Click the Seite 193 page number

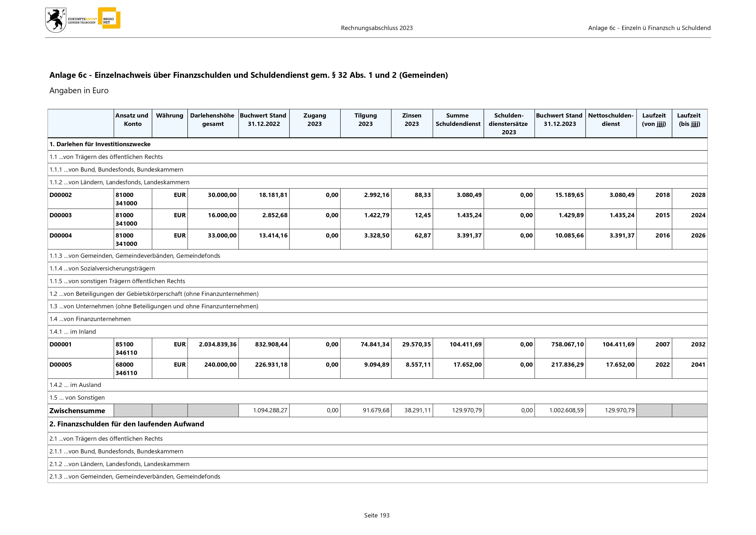tap(377, 516)
